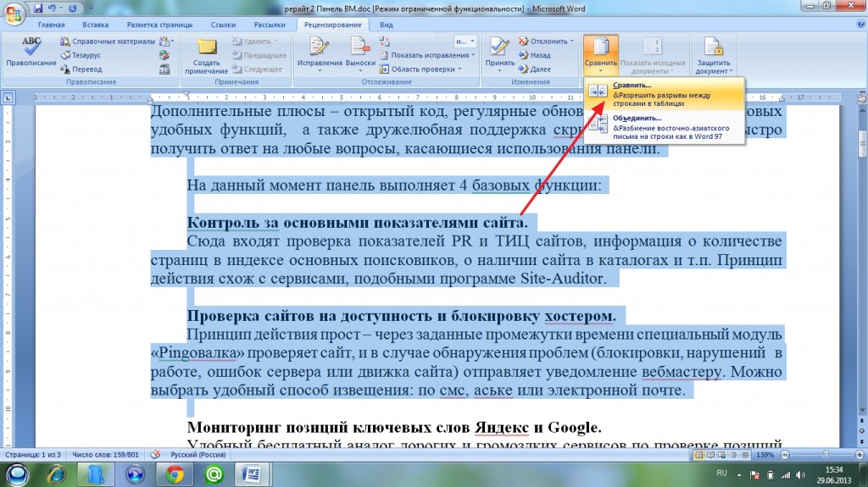Select Outline view button

[x=733, y=455]
